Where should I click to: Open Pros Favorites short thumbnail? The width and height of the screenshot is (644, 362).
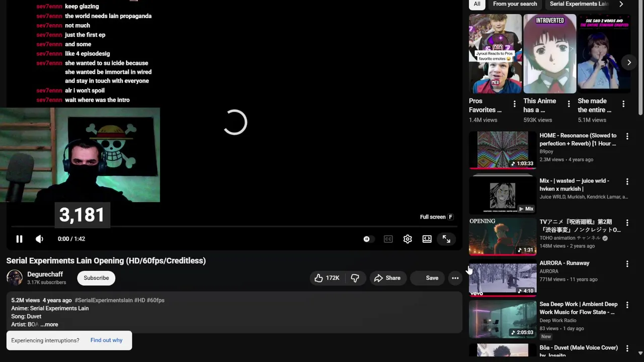click(x=495, y=54)
